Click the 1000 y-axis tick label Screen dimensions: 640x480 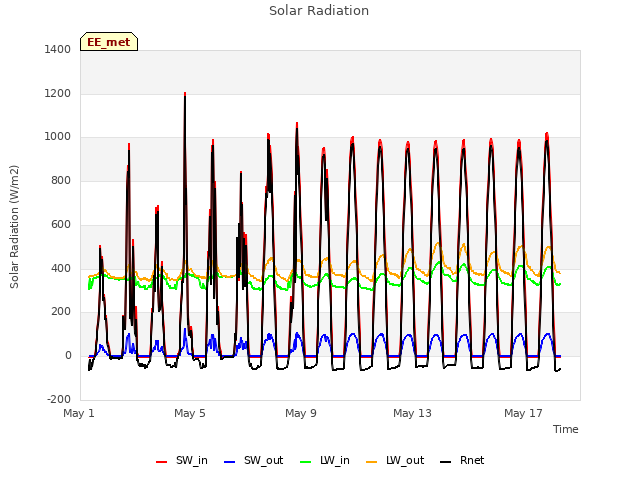point(58,137)
